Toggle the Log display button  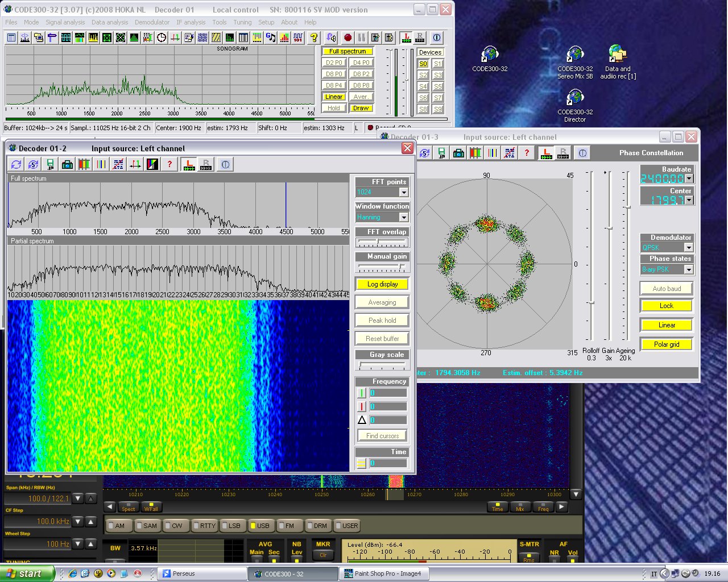382,284
